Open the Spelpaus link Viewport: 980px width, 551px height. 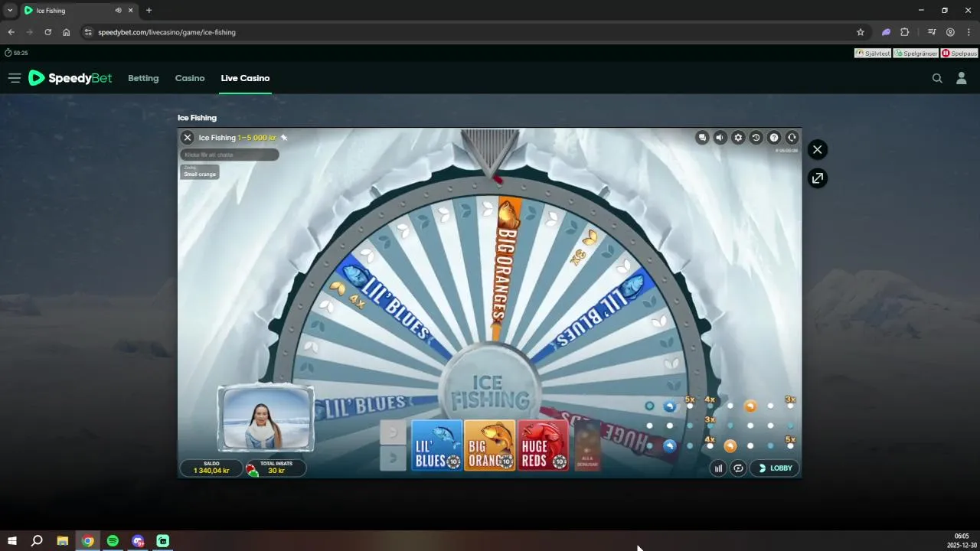pyautogui.click(x=959, y=54)
